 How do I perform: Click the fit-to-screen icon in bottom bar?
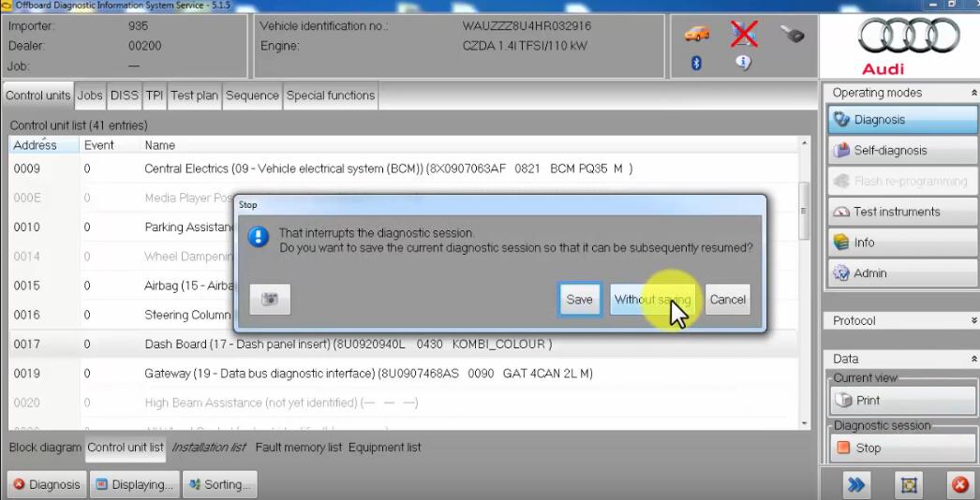[909, 484]
